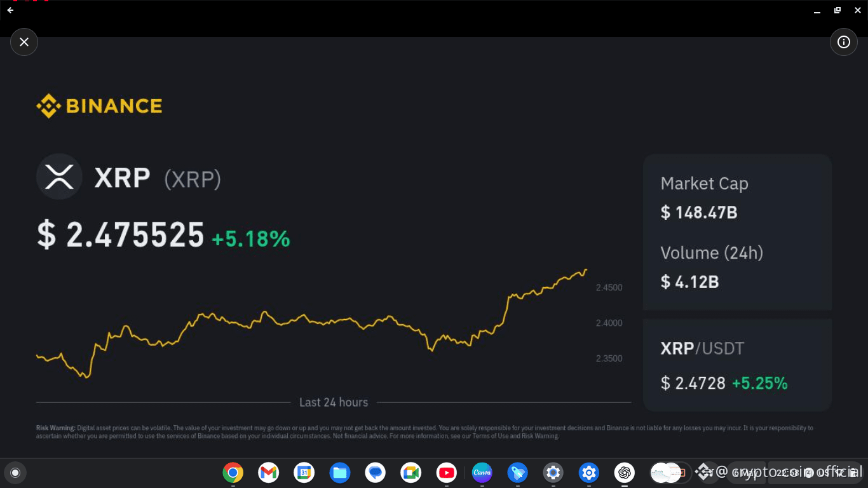Open the ChromeOS launcher
This screenshot has width=868, height=488.
15,473
